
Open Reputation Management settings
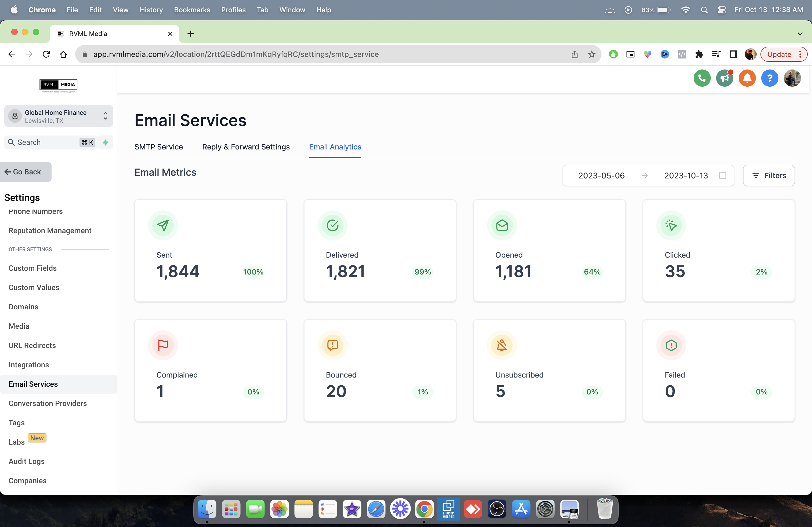(50, 231)
